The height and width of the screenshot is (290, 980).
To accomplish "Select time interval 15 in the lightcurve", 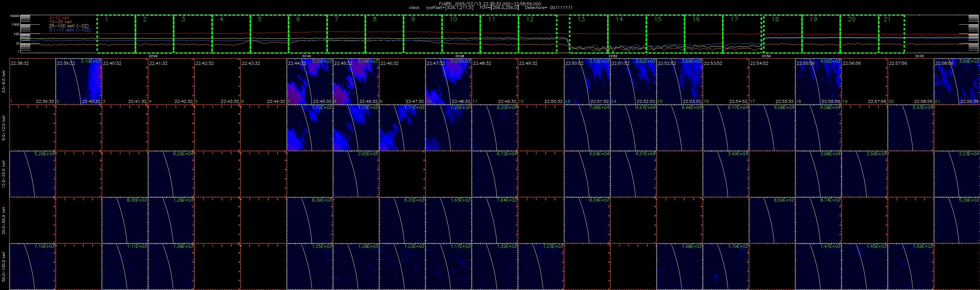I will coord(665,34).
